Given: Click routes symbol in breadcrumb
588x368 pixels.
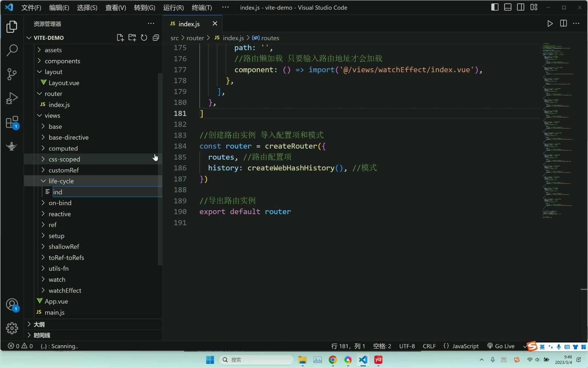Looking at the screenshot, I should click(266, 38).
